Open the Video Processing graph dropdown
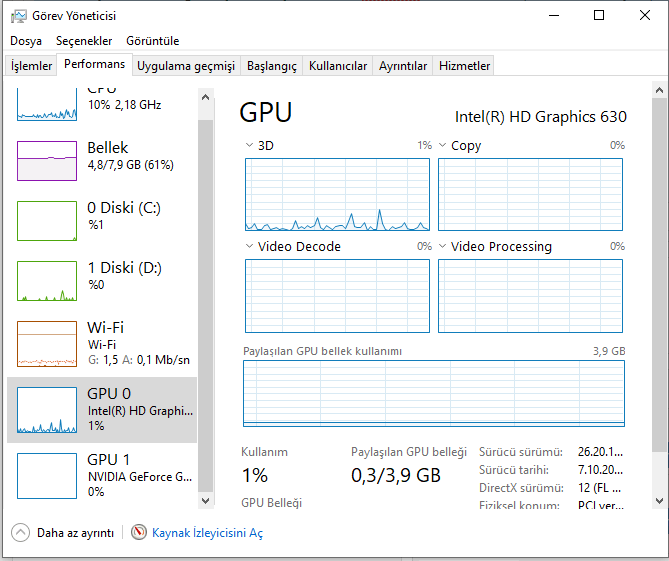This screenshot has width=669, height=561. click(x=442, y=247)
